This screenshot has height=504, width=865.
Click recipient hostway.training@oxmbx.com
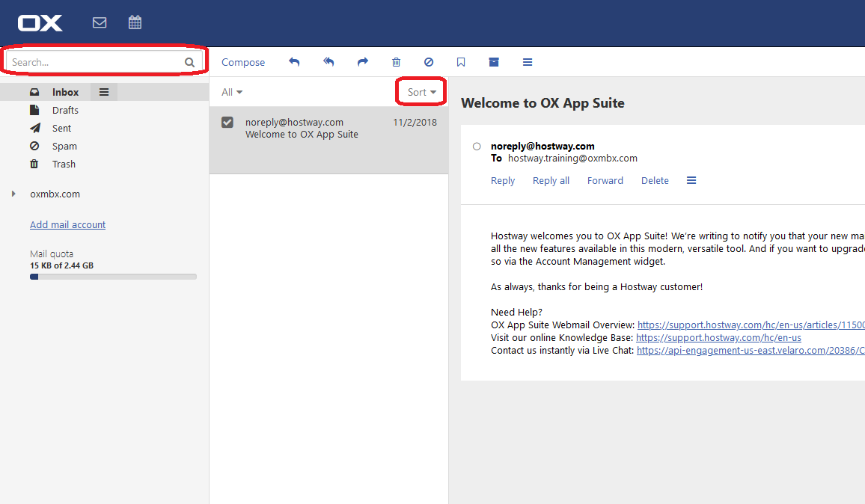572,159
